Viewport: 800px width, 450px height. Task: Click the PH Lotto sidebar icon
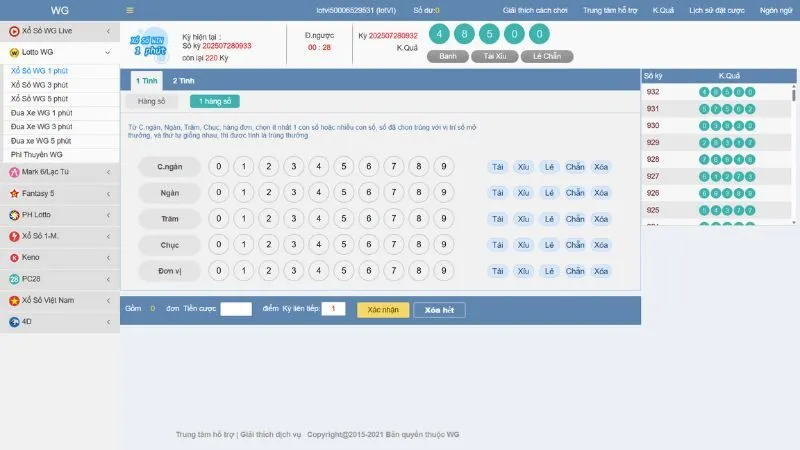[14, 215]
